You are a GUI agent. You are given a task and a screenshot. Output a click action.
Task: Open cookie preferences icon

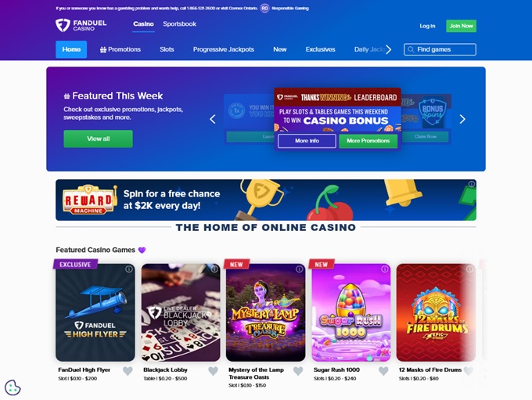[x=13, y=387]
